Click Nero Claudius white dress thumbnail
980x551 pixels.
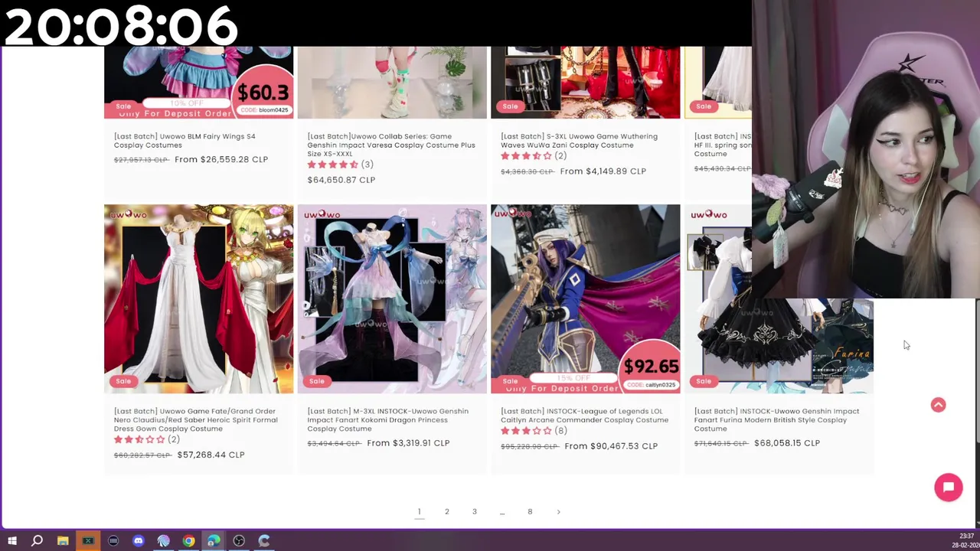pyautogui.click(x=198, y=299)
